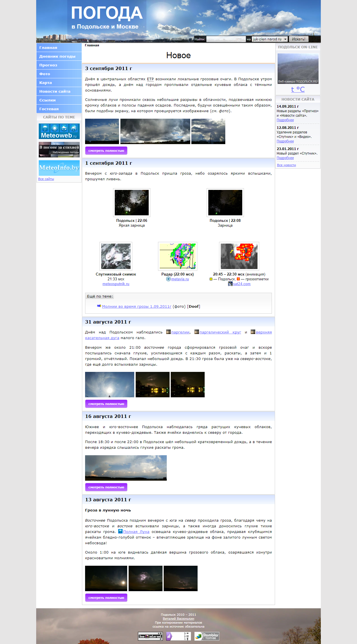357x644 pixels.
Task: Follow the metavia.ru link
Action: pyautogui.click(x=180, y=279)
